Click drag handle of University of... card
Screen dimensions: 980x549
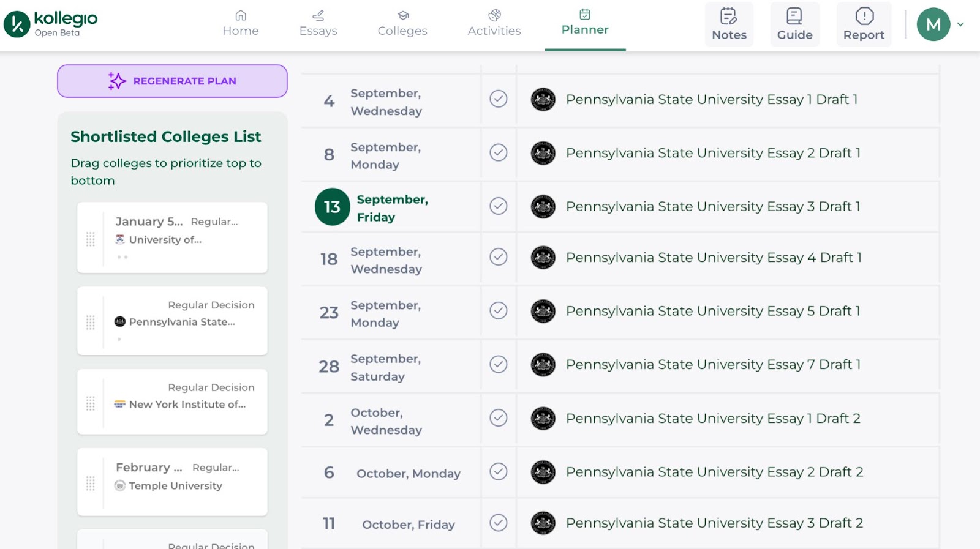[x=91, y=239]
